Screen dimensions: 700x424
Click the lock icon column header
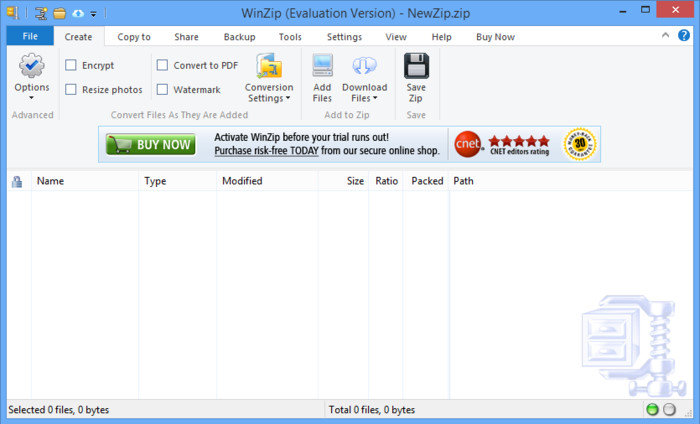(17, 181)
